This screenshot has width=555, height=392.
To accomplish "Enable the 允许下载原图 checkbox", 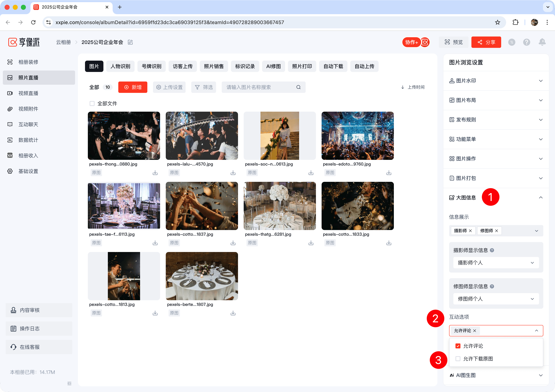I will pos(458,359).
